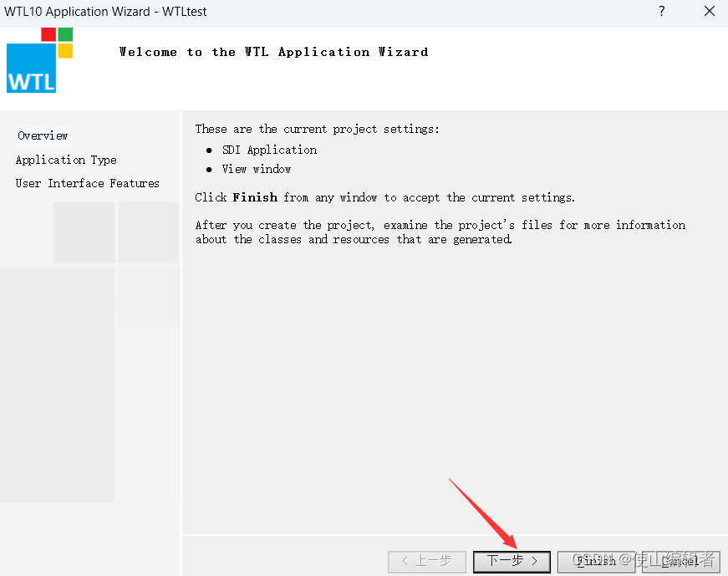Select the Application Type wizard step

pyautogui.click(x=66, y=160)
